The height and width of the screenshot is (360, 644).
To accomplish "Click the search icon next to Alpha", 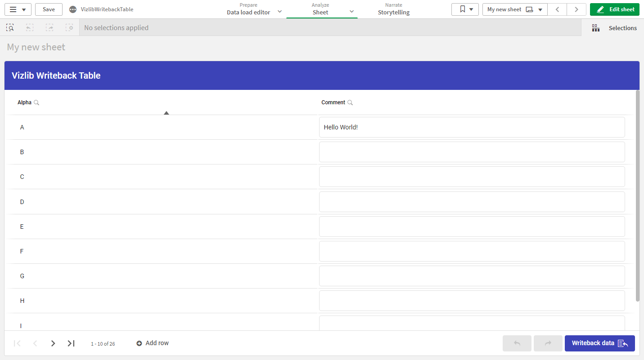I will click(x=36, y=102).
